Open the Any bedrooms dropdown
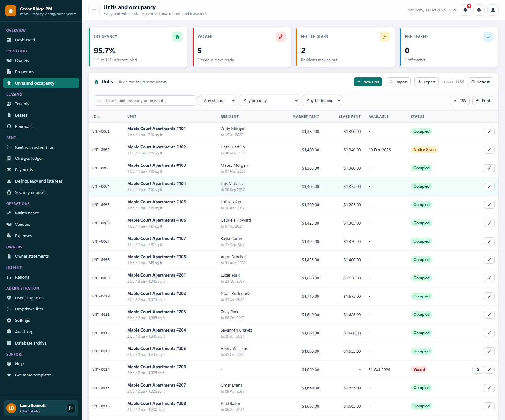505x420 pixels. (x=322, y=100)
